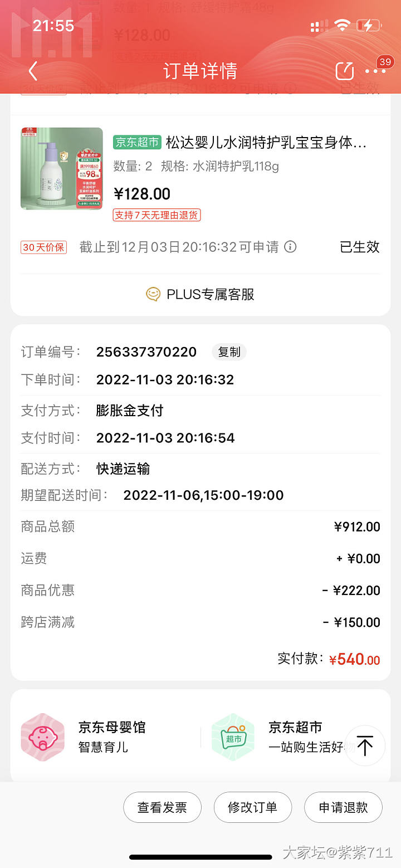This screenshot has height=868, width=401.
Task: Tap the back arrow icon
Action: (x=33, y=71)
